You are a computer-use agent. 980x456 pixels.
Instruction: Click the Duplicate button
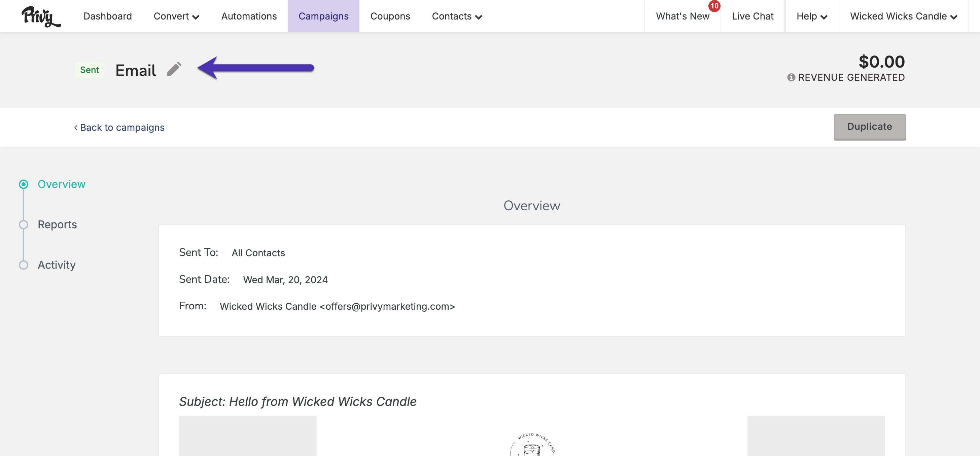coord(870,127)
